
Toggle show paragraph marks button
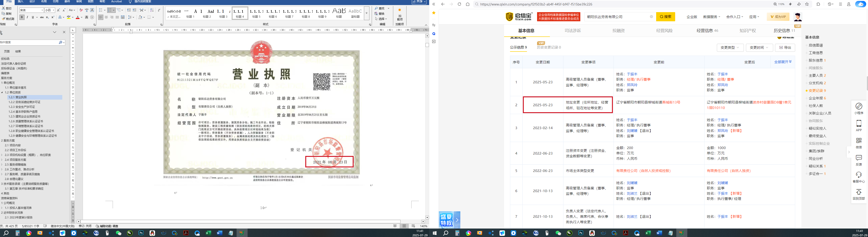[x=159, y=11]
